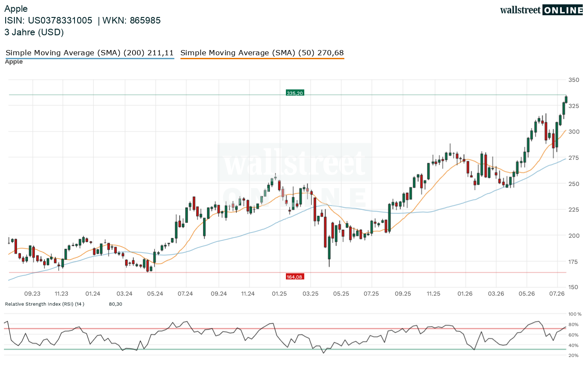Click the 250 price axis label
The width and height of the screenshot is (588, 367).
click(x=574, y=184)
